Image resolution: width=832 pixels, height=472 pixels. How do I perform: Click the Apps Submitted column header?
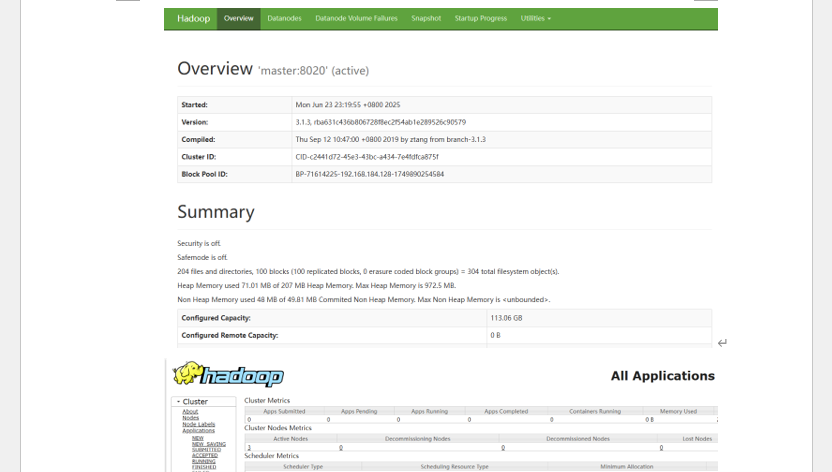coord(284,411)
